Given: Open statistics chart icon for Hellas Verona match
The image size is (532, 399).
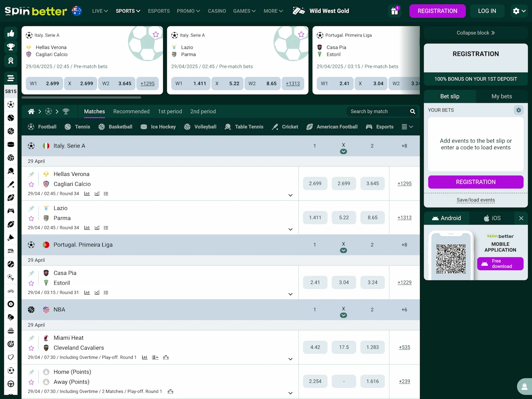Looking at the screenshot, I should coord(87,194).
